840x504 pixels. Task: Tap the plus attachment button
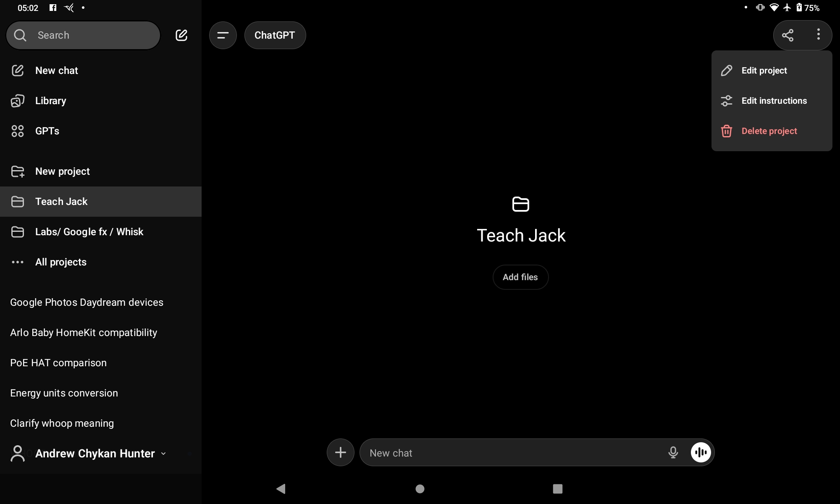click(340, 452)
